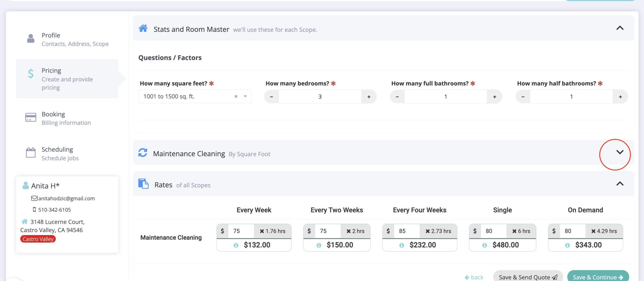Click the back link
This screenshot has height=281, width=644.
point(474,277)
